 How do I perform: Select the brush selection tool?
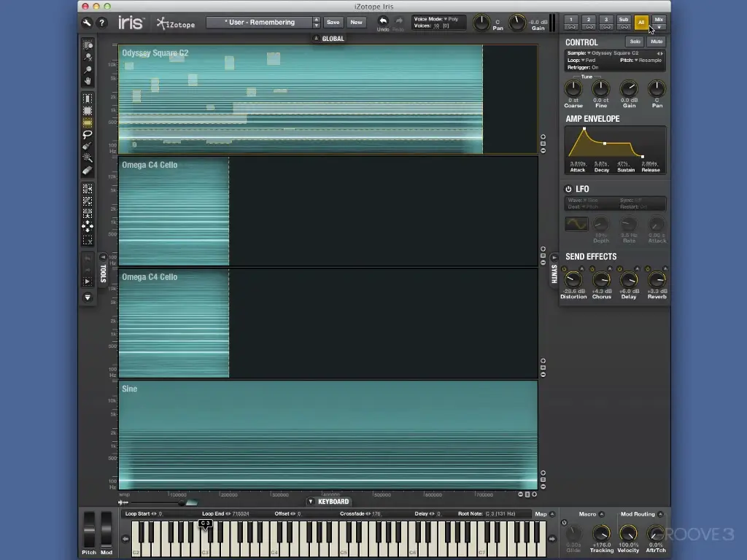[x=88, y=146]
